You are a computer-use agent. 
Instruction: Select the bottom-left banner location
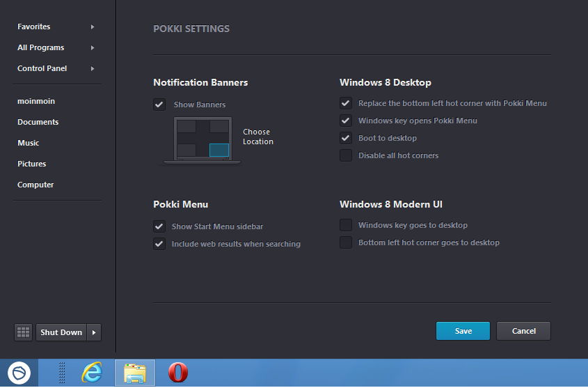click(186, 150)
